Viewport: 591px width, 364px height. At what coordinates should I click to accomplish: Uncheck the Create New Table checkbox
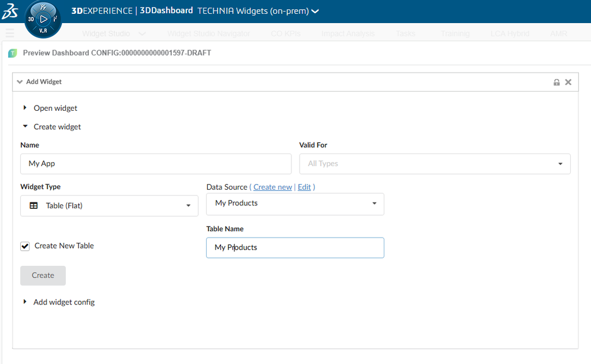[x=25, y=246]
